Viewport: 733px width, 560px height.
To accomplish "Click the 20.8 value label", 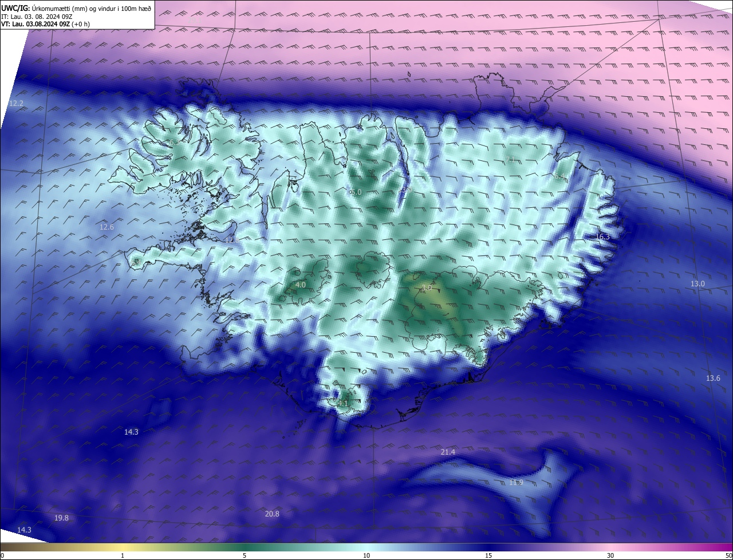I will [272, 514].
